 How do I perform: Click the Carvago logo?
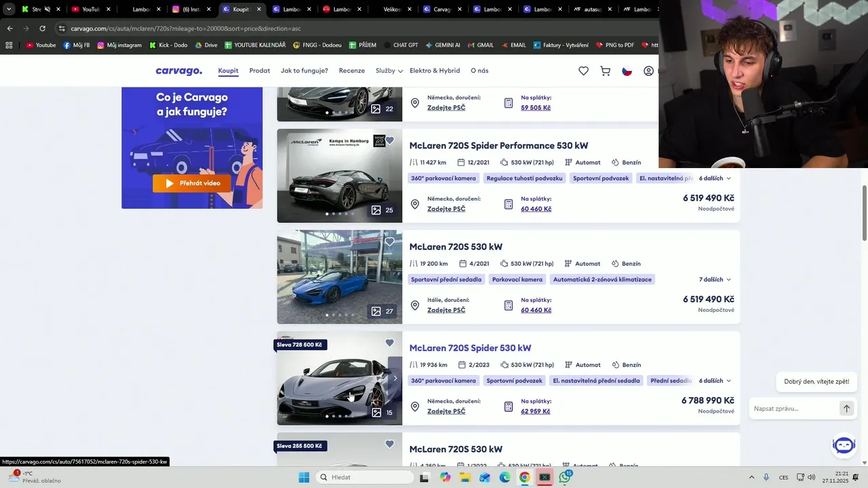(x=179, y=70)
